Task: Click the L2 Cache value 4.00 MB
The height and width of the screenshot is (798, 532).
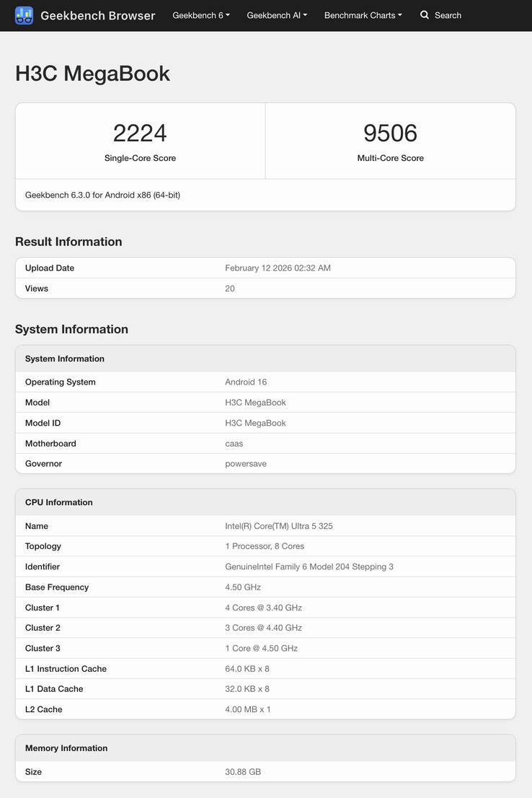Action: point(247,709)
